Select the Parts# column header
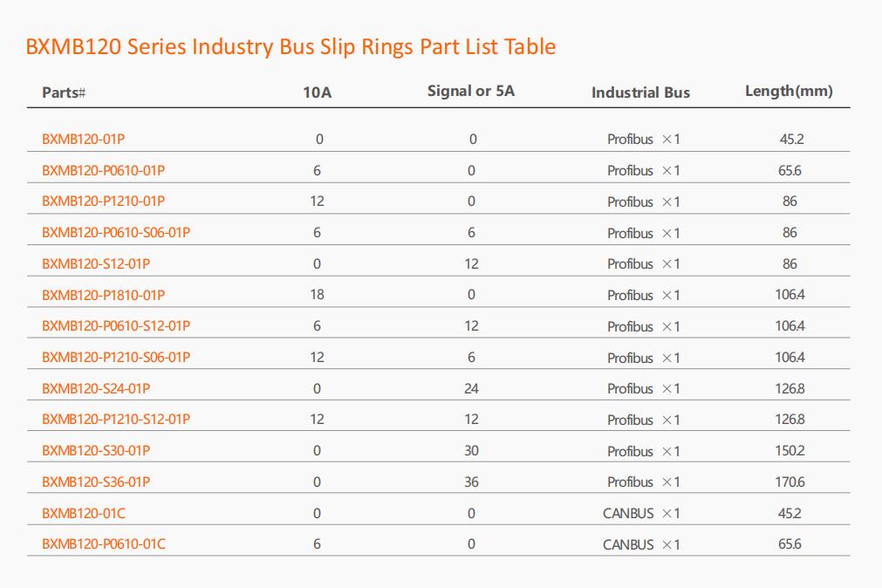The image size is (882, 588). (x=64, y=92)
